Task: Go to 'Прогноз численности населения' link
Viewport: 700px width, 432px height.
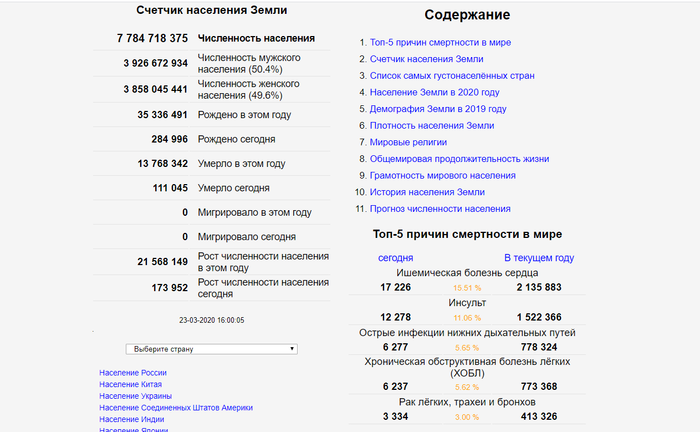Action: point(440,209)
